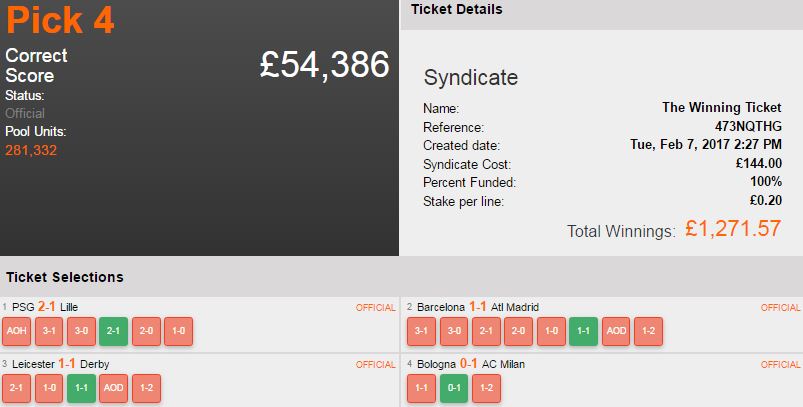Choose 1-0 chip in PSG v Lille row
803x407 pixels.
(177, 332)
